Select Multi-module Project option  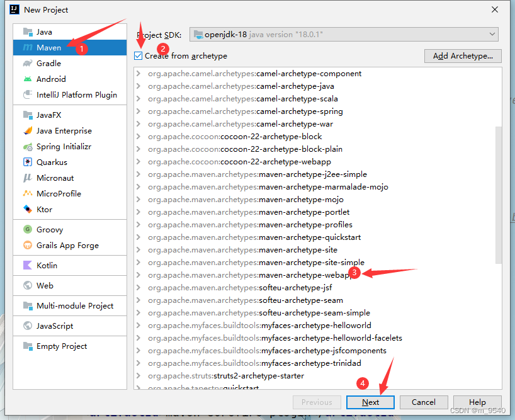pos(70,306)
